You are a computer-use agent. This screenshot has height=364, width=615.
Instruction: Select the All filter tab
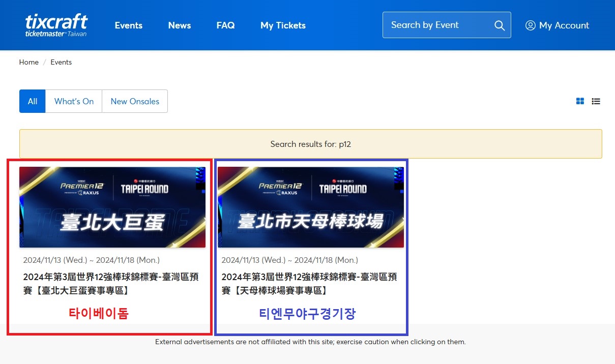(33, 101)
